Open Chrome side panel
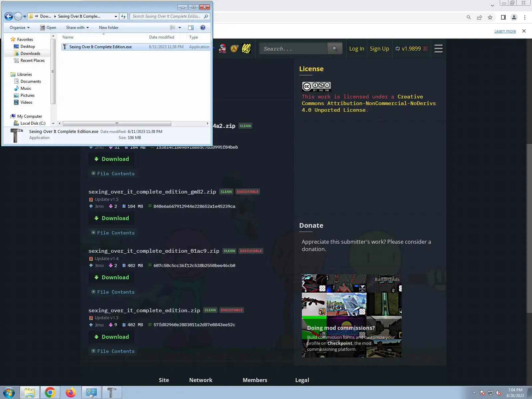The image size is (532, 399). coord(503,17)
